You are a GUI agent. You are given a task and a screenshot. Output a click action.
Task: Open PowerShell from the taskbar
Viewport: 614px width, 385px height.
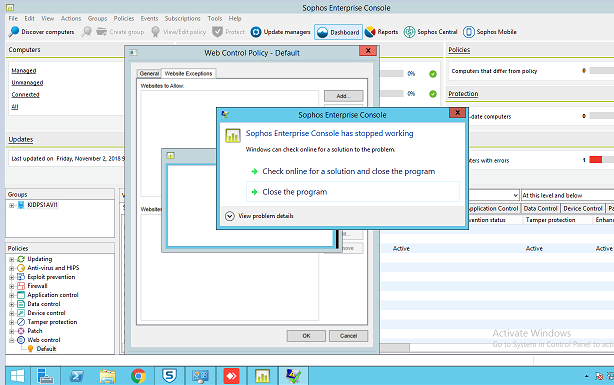(76, 376)
